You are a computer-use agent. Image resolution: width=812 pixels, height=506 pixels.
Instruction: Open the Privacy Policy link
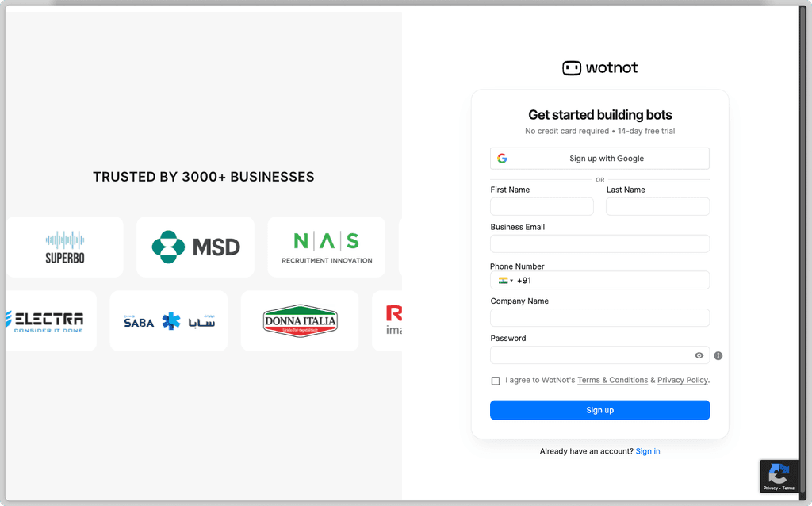(x=682, y=380)
